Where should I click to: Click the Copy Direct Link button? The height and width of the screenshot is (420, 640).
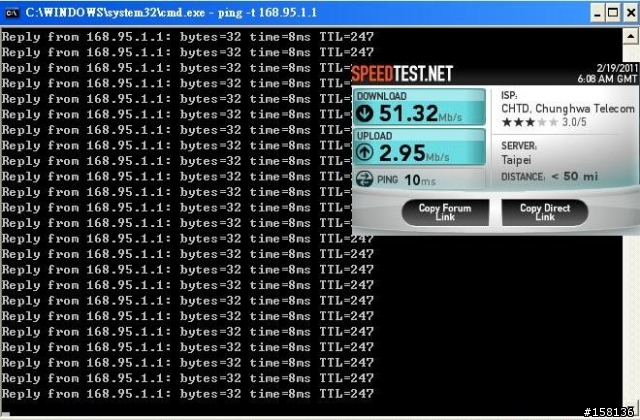tap(545, 212)
